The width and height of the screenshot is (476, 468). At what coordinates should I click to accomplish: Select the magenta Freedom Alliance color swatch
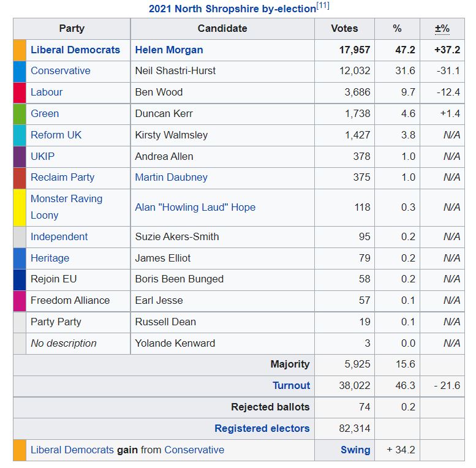pos(20,301)
